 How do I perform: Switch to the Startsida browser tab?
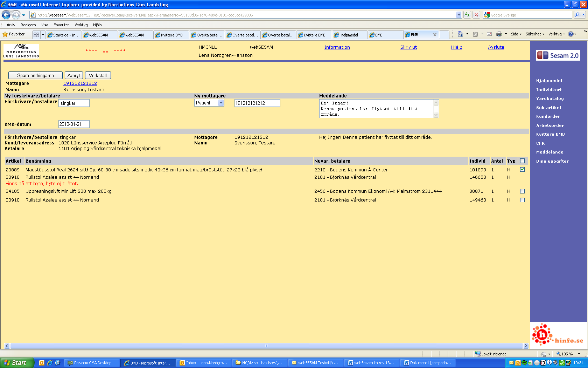64,35
